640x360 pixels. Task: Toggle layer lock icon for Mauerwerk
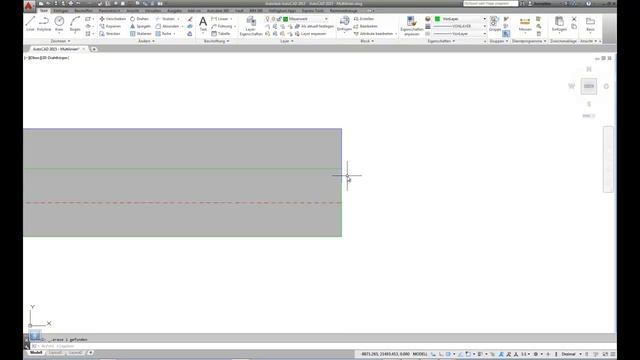279,19
